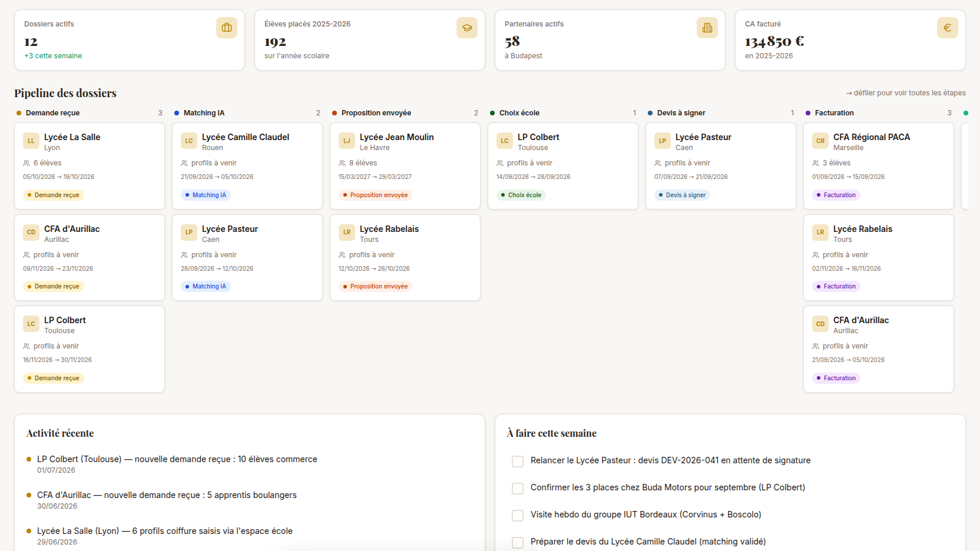Click activity entry 'CFA d'Aurillac — nouvelle demande reçue'
The width and height of the screenshot is (980, 551).
167,495
